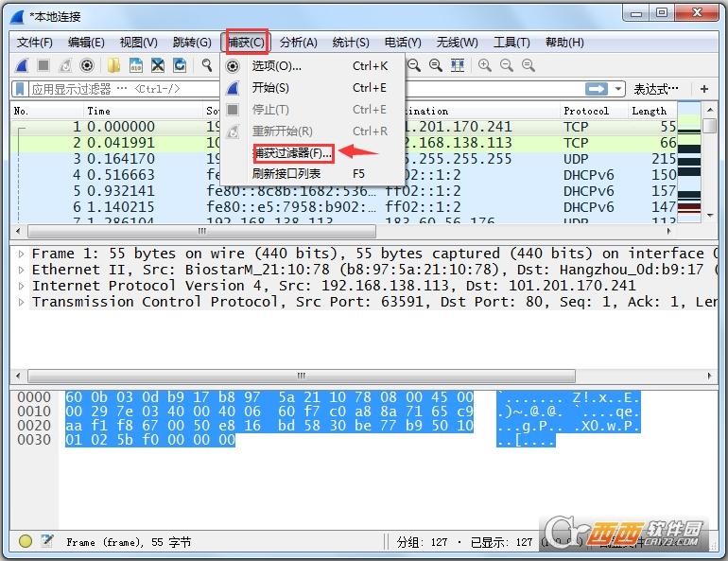Image resolution: width=728 pixels, height=561 pixels.
Task: Open the 编辑(E) menu
Action: point(86,43)
